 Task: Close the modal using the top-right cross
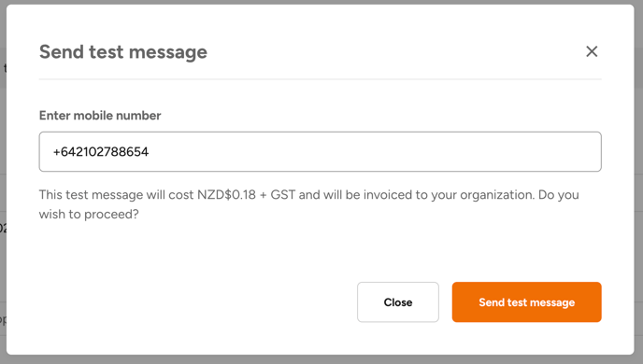pos(592,51)
